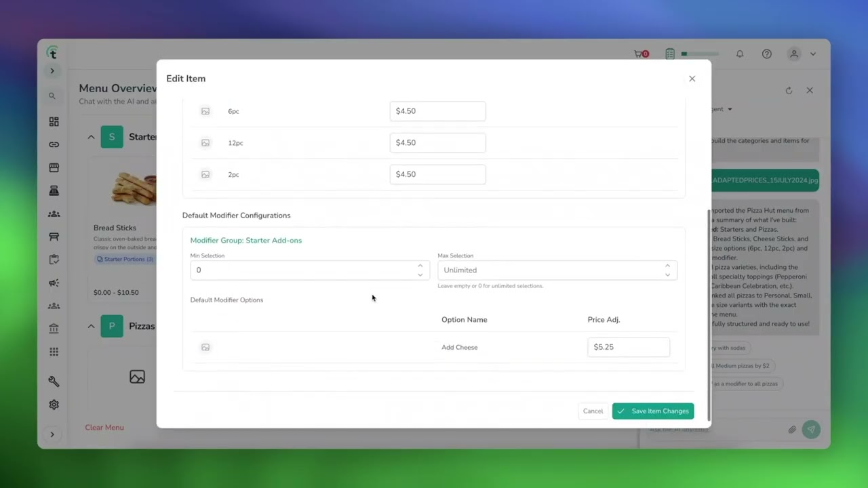Expand sidebar with top chevron arrow
Screen dimensions: 868x488
pos(52,71)
